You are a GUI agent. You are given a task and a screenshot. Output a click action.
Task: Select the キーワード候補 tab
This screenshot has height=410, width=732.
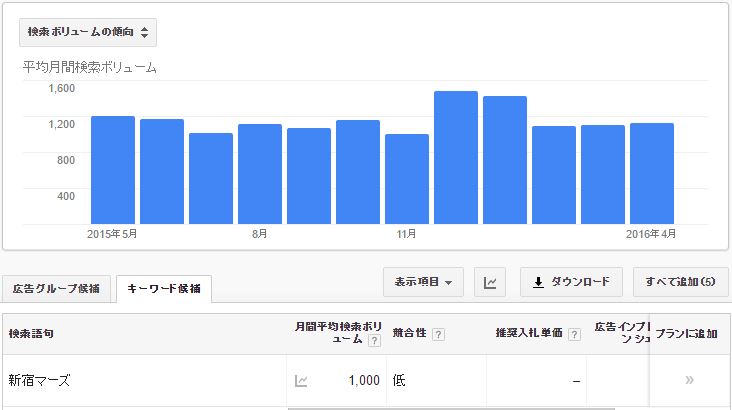[x=164, y=289]
